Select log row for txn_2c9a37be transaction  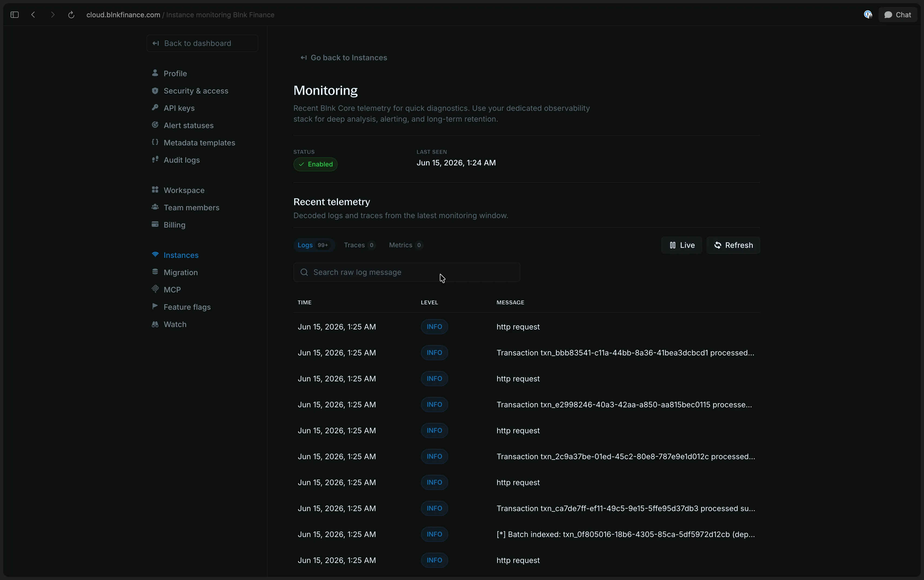click(x=526, y=456)
